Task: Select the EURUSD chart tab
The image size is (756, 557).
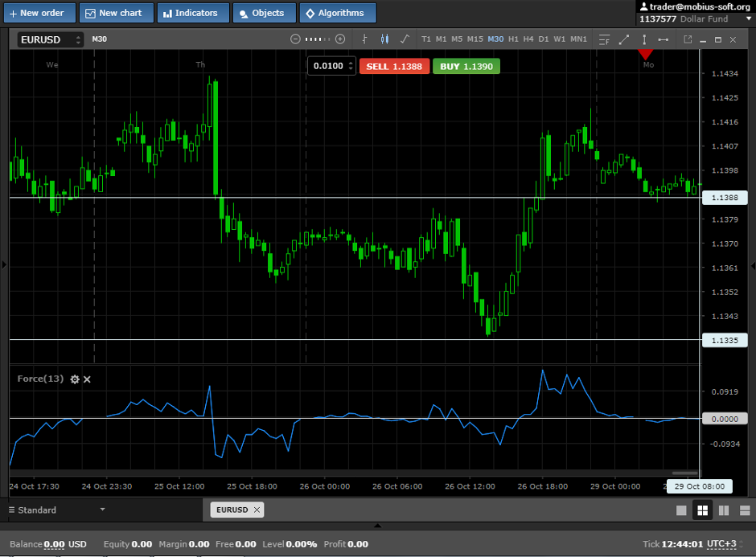Action: 232,510
